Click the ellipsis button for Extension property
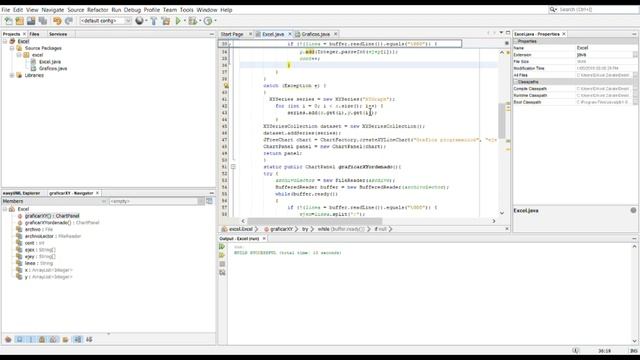Image resolution: width=640 pixels, height=360 pixels. (635, 55)
